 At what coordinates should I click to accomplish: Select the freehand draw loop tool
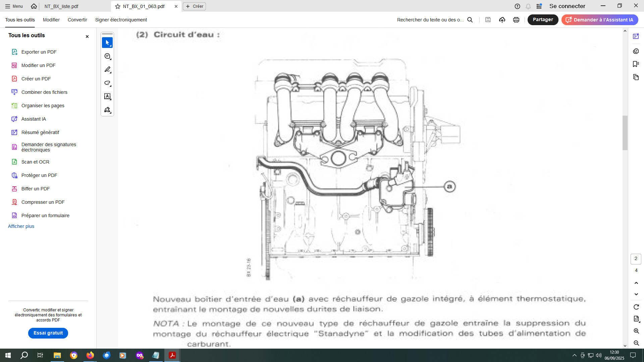pos(107,83)
